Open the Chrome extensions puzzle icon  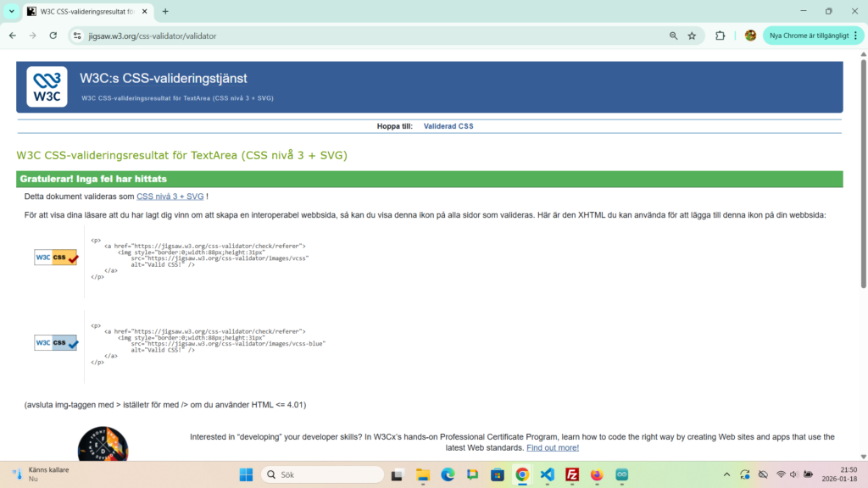(721, 36)
